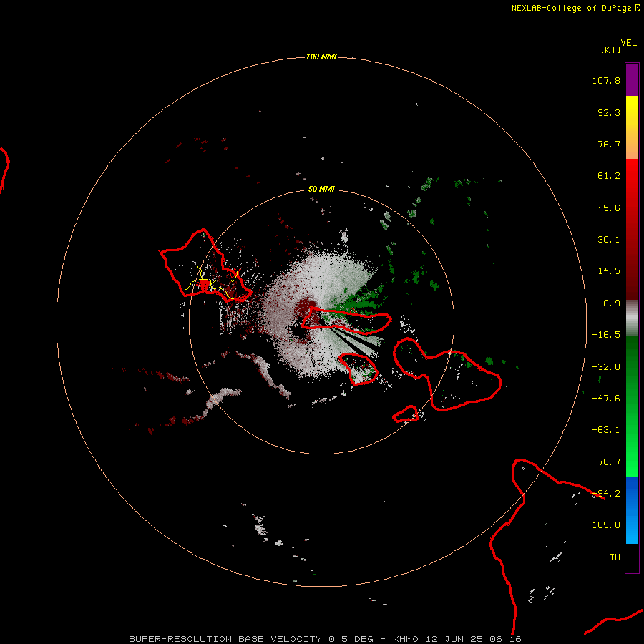Viewport: 644px width, 644px height.
Task: Click the 50 NMI range ring label
Action: click(321, 190)
